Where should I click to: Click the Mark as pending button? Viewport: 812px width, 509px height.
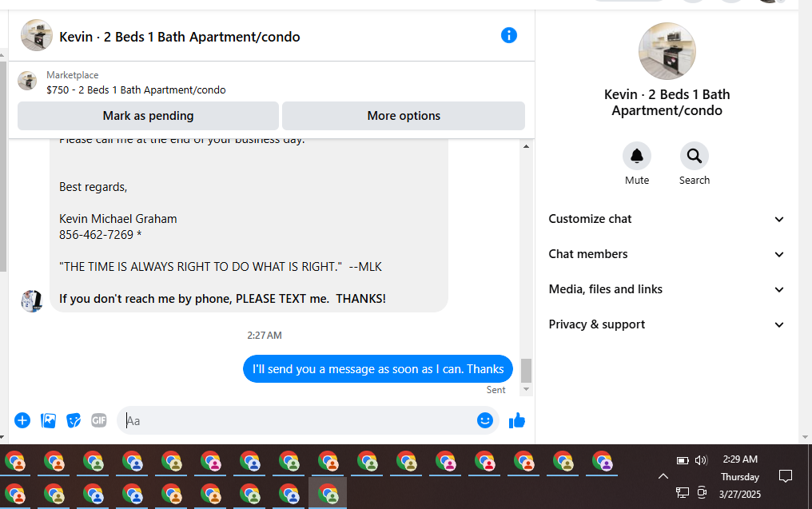click(x=148, y=116)
